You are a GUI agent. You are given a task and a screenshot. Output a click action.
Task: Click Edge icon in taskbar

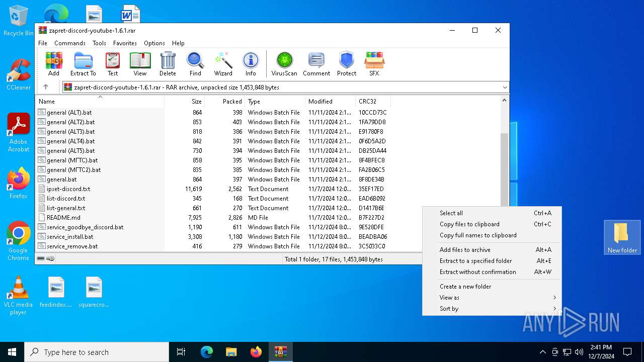[x=207, y=352]
